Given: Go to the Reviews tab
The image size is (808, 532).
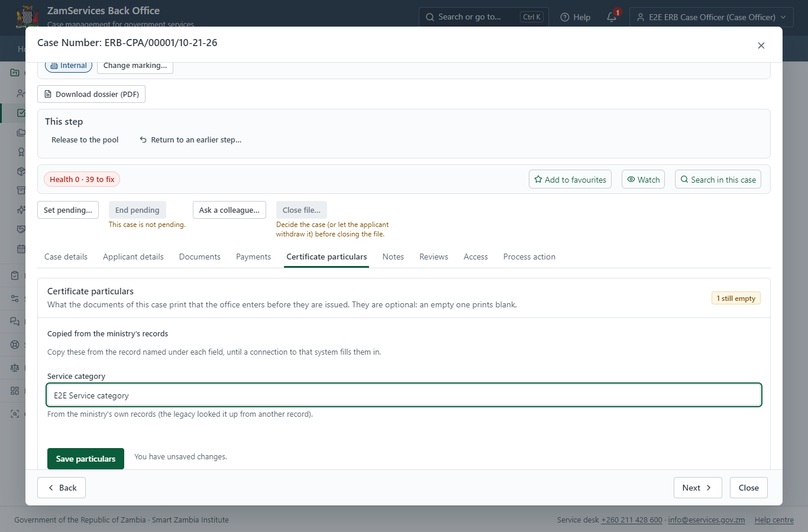Looking at the screenshot, I should coord(434,257).
